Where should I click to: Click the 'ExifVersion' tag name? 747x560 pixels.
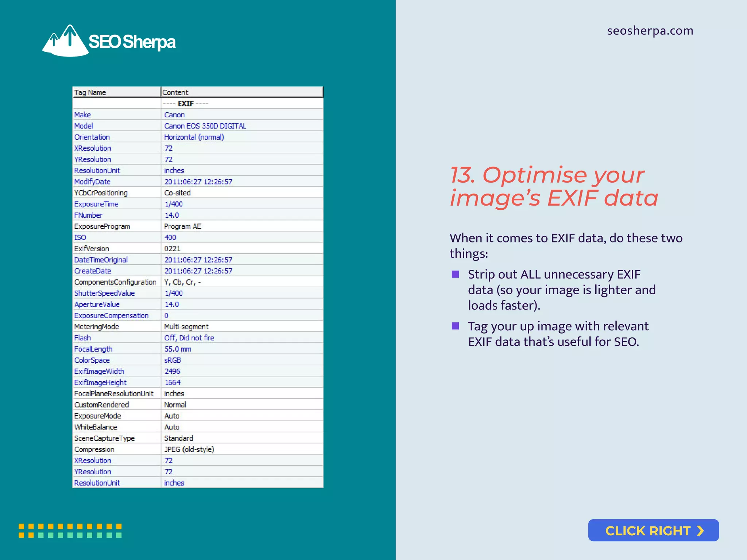tap(92, 249)
